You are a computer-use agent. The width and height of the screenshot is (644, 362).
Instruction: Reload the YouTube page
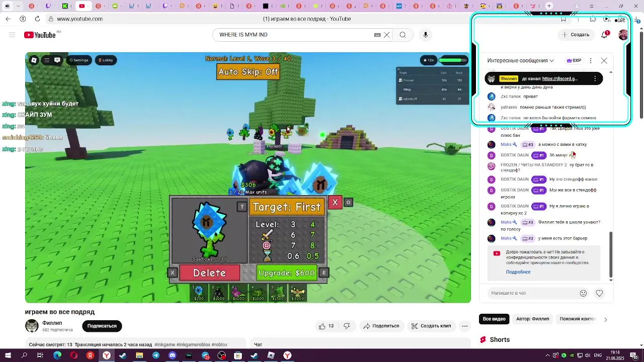click(x=37, y=19)
